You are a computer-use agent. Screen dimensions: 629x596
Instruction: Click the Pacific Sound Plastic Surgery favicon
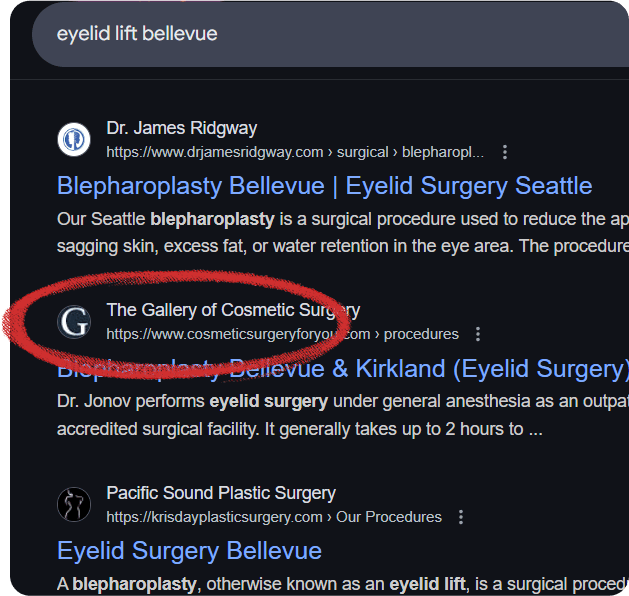pos(74,505)
